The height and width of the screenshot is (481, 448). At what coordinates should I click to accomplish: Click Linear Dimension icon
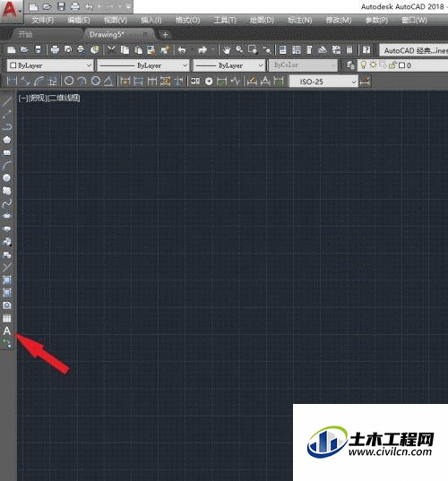tap(12, 82)
